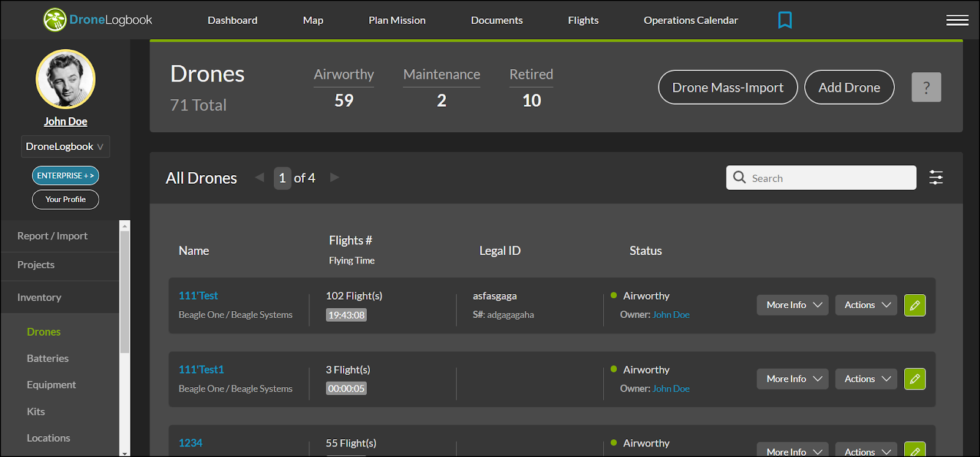
Task: Open John Doe name link under avatar
Action: [66, 121]
